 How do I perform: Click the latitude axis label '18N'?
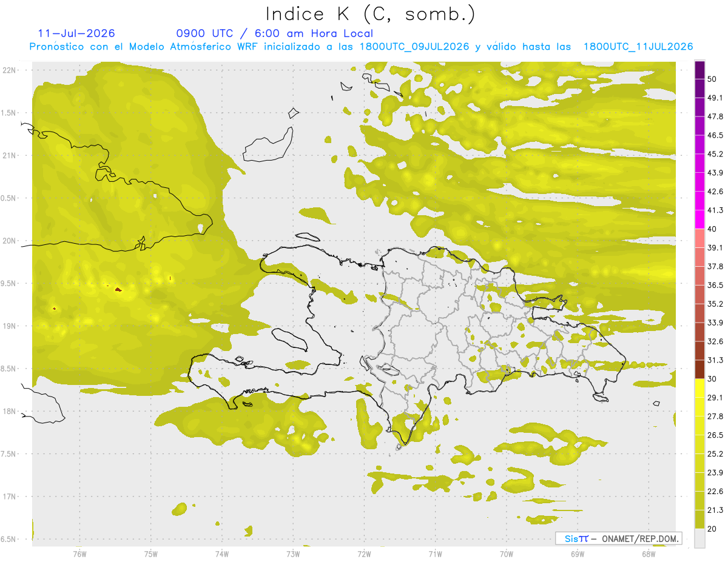10,412
